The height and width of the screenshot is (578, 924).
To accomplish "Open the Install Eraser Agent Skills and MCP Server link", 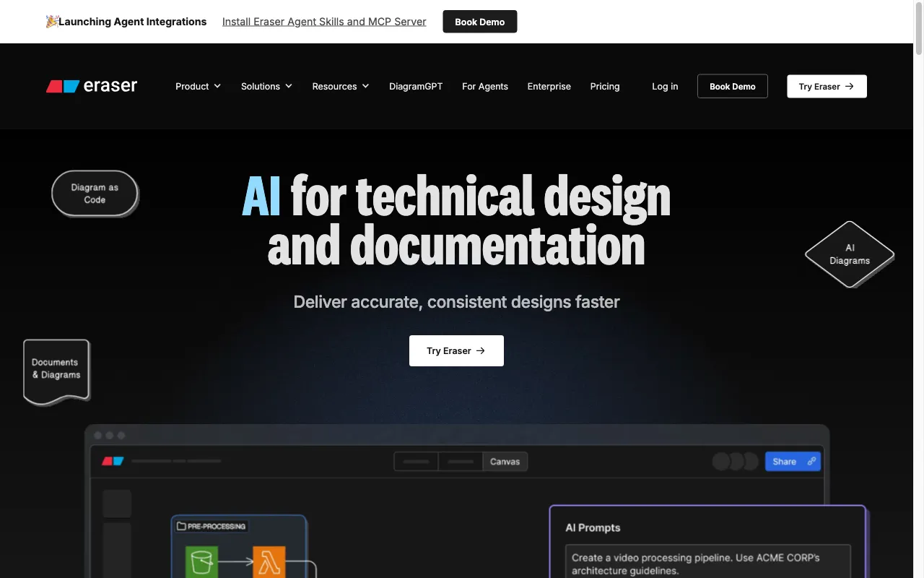I will (x=324, y=22).
